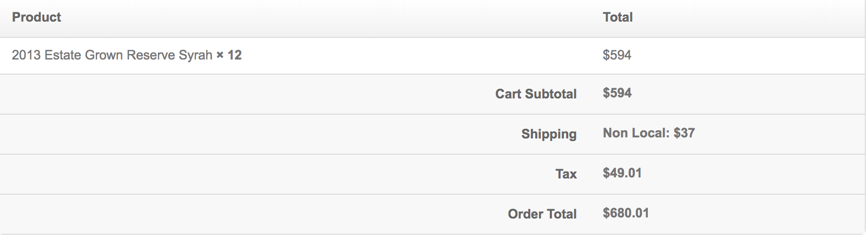Image resolution: width=868 pixels, height=238 pixels.
Task: Select the $37 shipping cost
Action: (x=684, y=133)
